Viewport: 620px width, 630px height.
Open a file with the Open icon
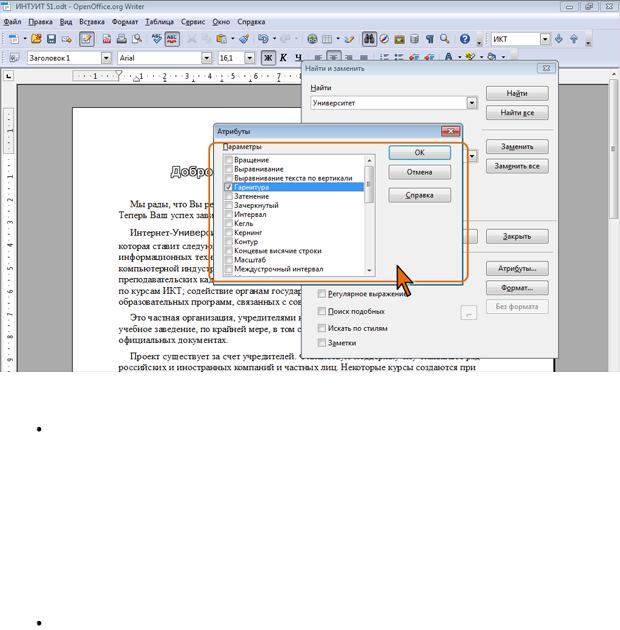tap(36, 39)
